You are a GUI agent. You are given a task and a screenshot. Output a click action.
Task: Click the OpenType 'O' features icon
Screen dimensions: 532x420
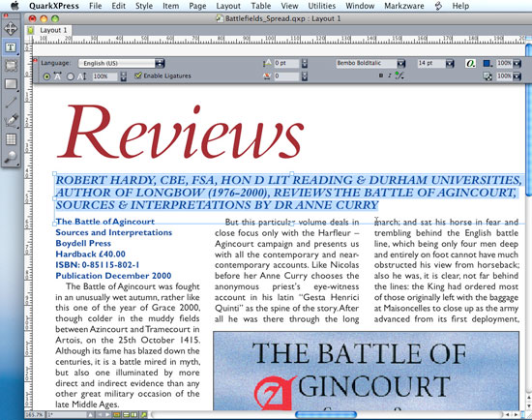pyautogui.click(x=470, y=63)
